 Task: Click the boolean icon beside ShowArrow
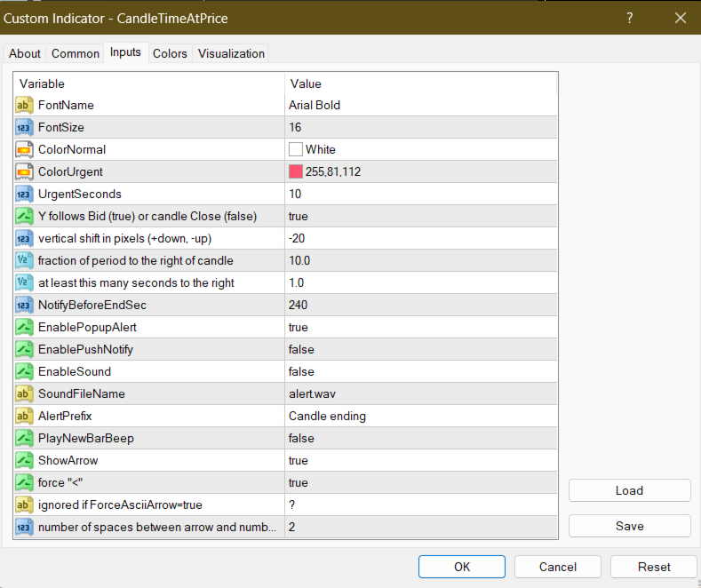(x=25, y=460)
